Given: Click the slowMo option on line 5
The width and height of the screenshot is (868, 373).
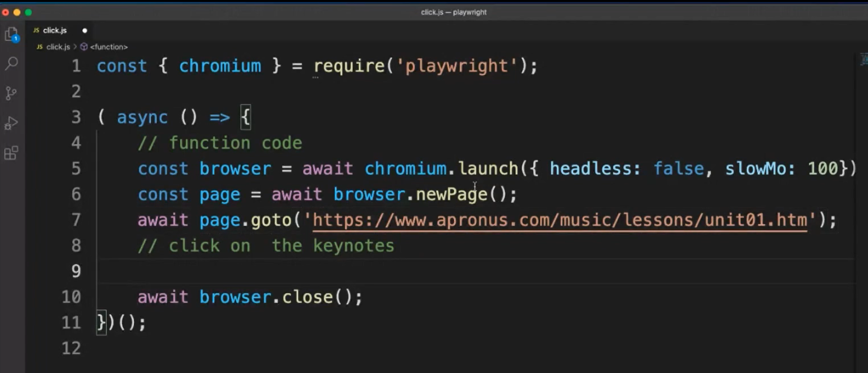Looking at the screenshot, I should [755, 168].
